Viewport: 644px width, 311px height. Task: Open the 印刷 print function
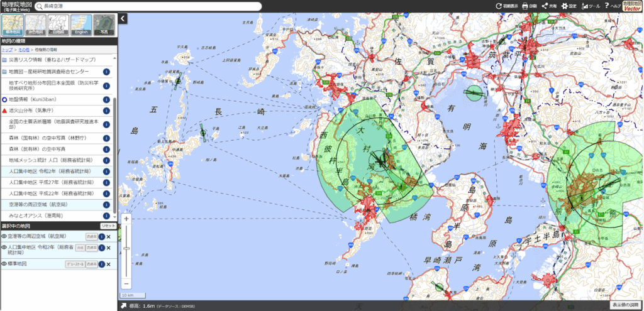[530, 6]
